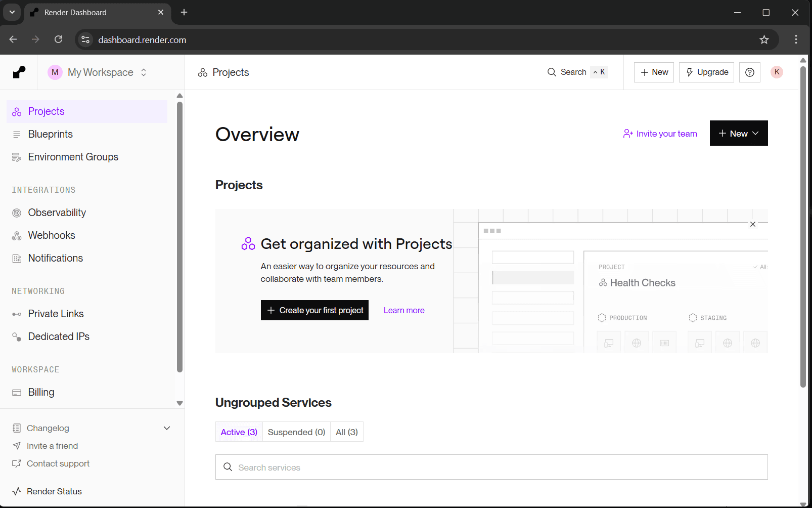Switch to the Suspended (0) tab
812x508 pixels.
point(296,432)
